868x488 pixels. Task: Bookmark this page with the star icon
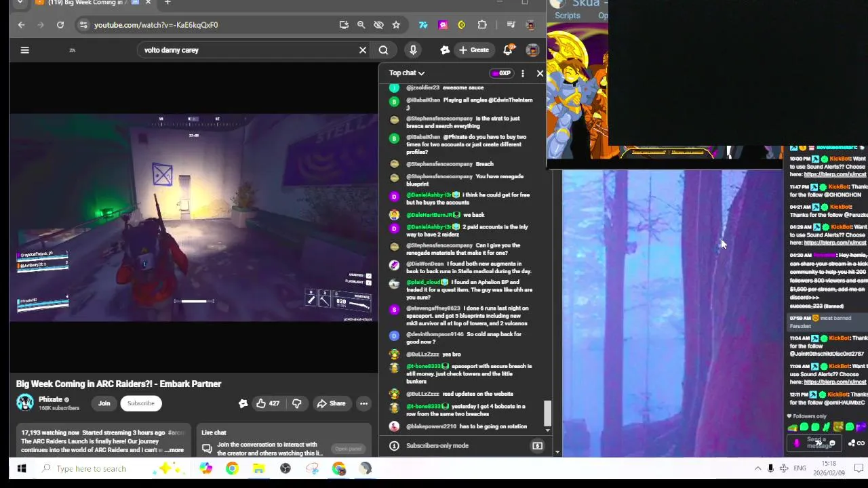(x=396, y=25)
